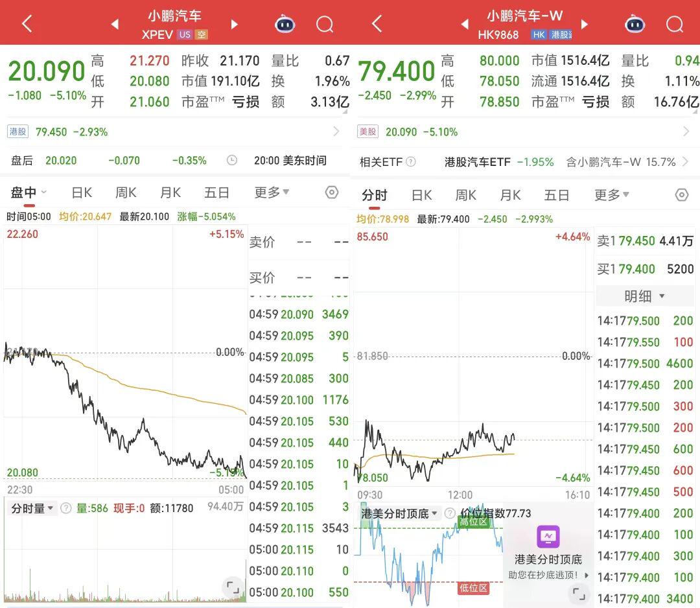Open the 明细 dropdown in the trades list
The height and width of the screenshot is (608, 700).
tap(644, 296)
